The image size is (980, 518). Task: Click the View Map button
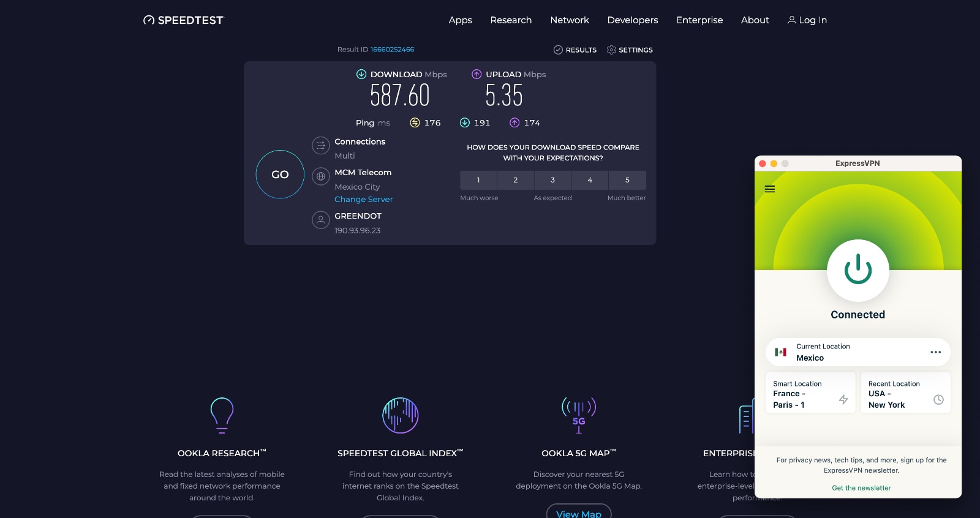(579, 512)
